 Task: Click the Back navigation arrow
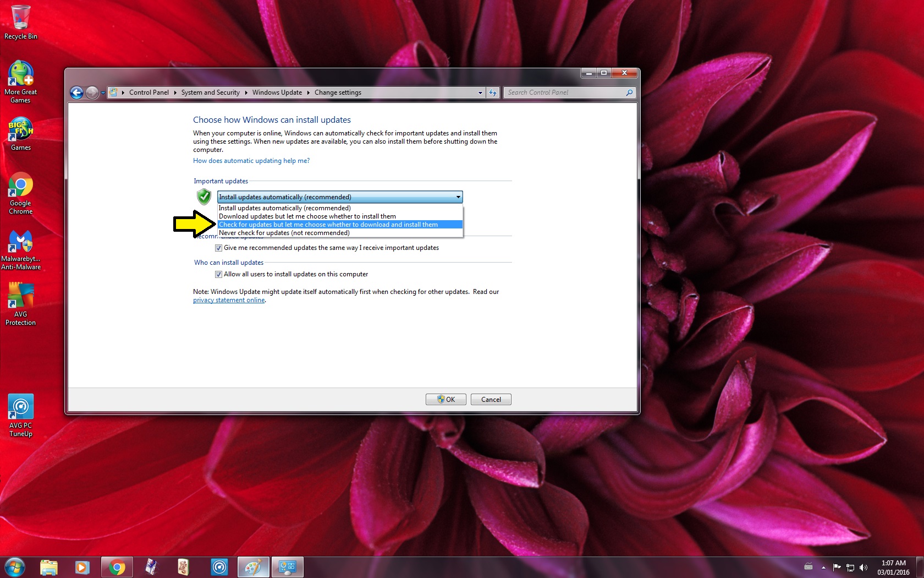click(76, 92)
